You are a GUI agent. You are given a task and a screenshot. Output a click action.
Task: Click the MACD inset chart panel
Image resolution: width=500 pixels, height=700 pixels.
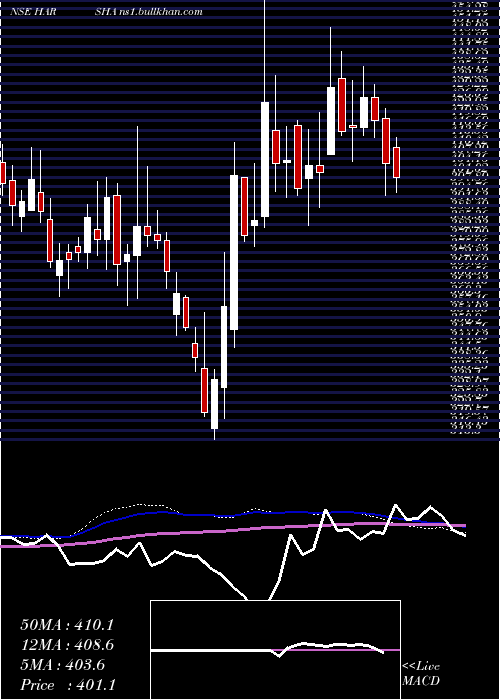coord(275,650)
